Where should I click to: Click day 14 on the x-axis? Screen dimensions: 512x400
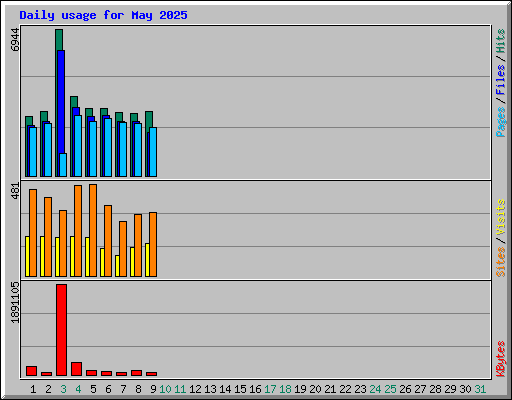pos(225,389)
